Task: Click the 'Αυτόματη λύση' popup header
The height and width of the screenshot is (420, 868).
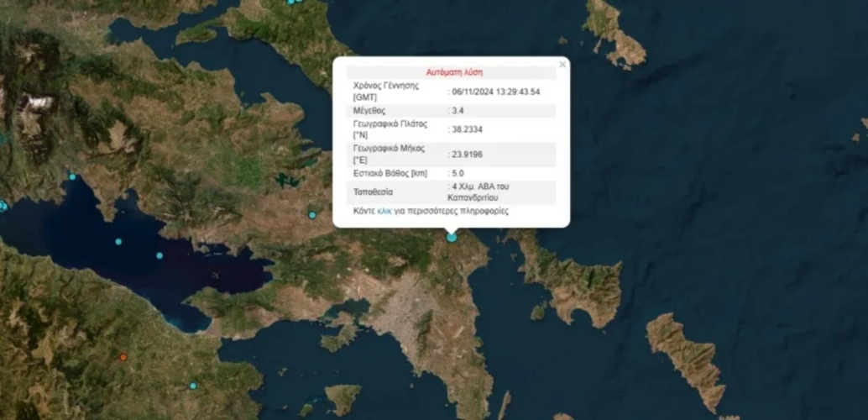Action: pyautogui.click(x=454, y=72)
